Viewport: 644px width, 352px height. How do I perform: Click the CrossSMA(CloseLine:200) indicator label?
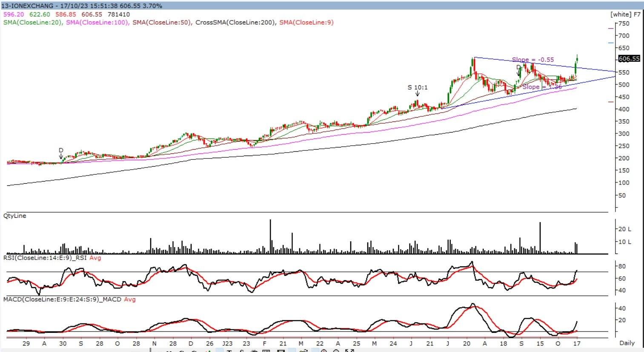click(x=235, y=22)
